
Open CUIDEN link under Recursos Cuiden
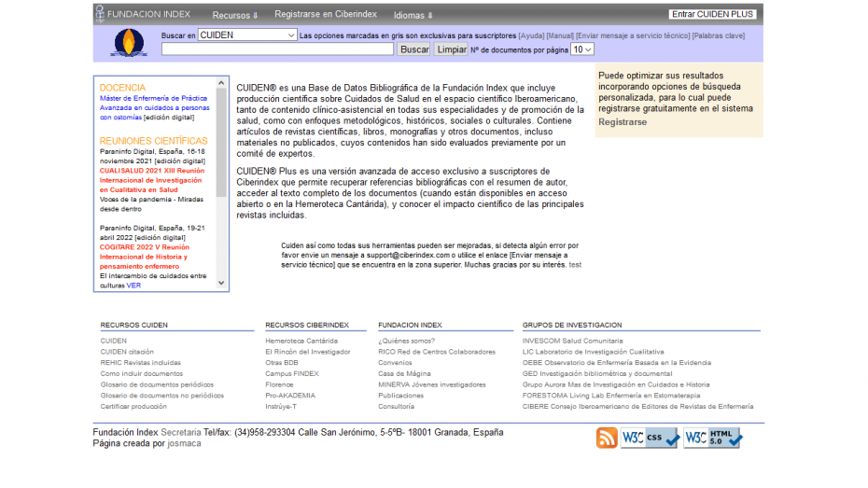114,341
